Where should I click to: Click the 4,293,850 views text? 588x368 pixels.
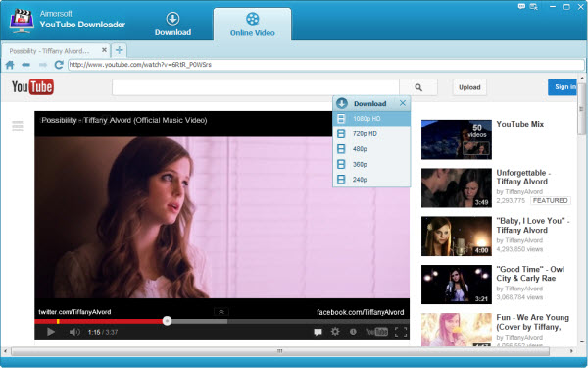coord(519,249)
